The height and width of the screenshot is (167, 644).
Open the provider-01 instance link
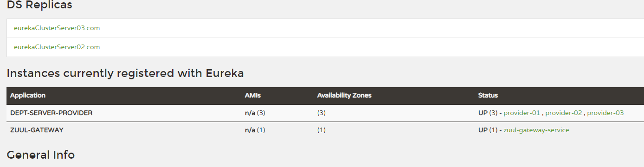[522, 113]
